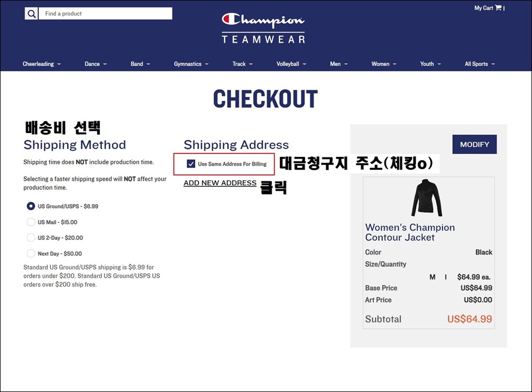Click the CHECKOUT page title

click(265, 99)
